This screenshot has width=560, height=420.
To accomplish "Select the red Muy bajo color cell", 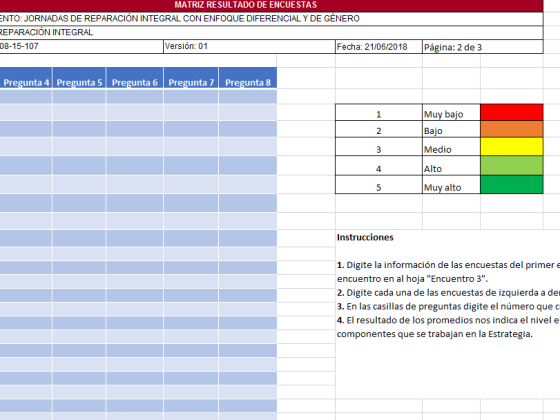I will click(x=511, y=112).
